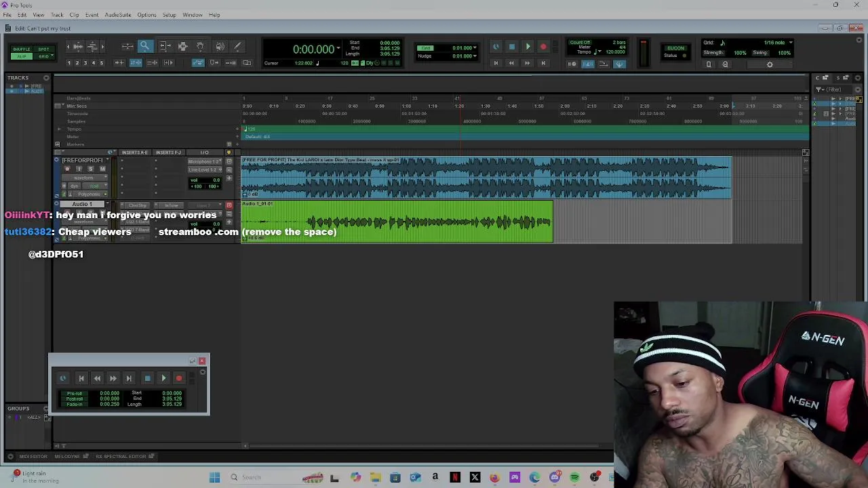The width and height of the screenshot is (868, 488).
Task: Select the Pencil tool
Action: click(x=237, y=46)
